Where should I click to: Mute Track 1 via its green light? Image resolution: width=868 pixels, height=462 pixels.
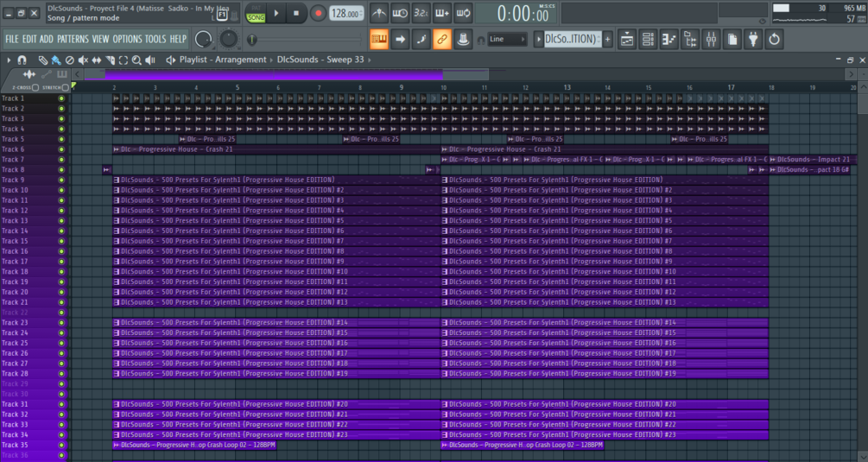tap(61, 98)
